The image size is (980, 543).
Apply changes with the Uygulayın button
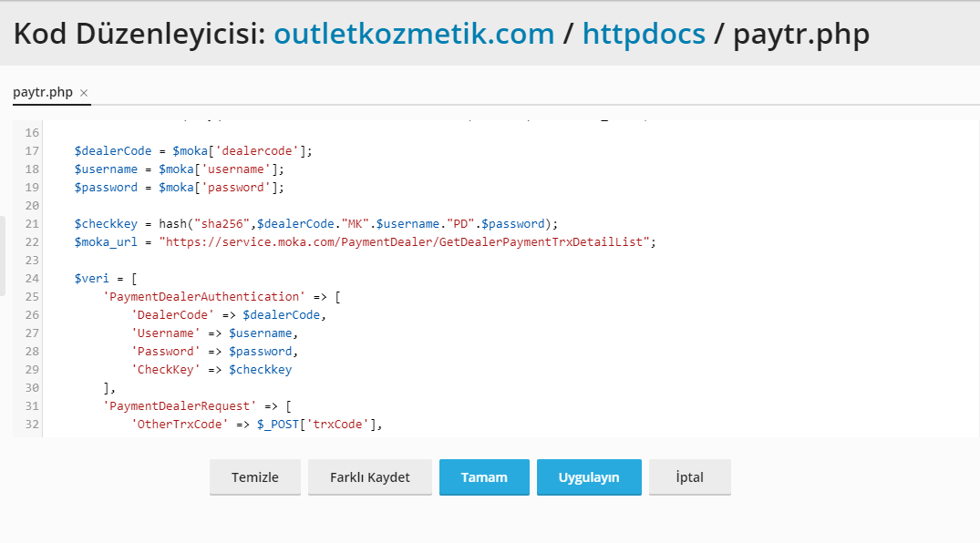click(589, 477)
